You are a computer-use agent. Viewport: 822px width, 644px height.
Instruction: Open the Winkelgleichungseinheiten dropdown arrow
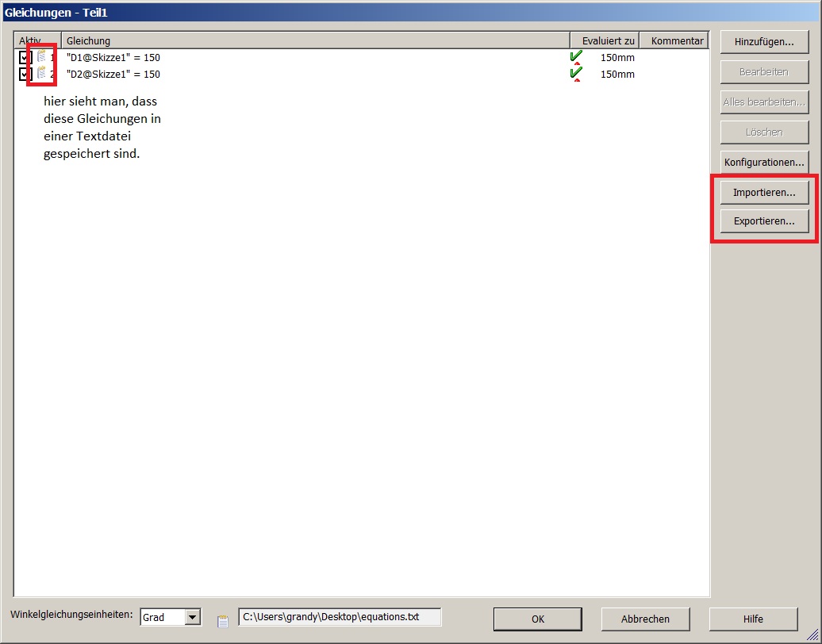click(192, 617)
